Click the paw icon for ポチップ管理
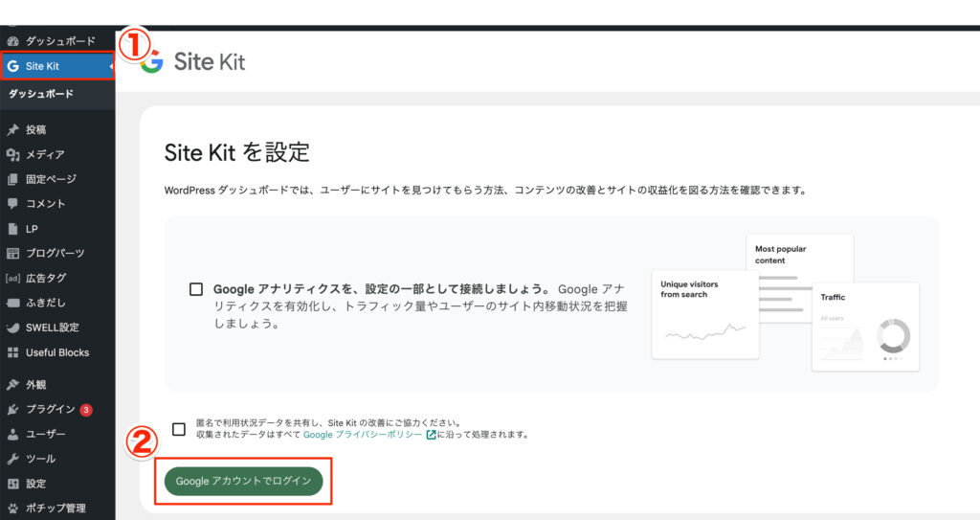The image size is (980, 520). click(x=12, y=509)
